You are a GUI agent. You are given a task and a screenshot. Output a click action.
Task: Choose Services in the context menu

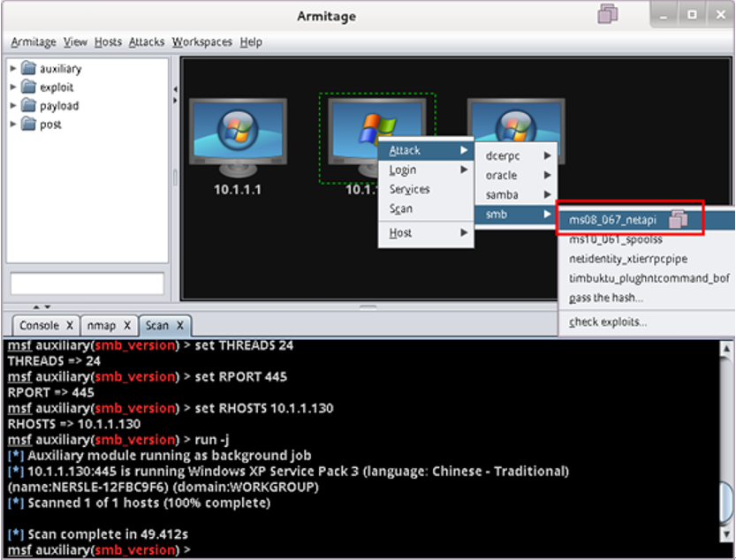pyautogui.click(x=426, y=189)
